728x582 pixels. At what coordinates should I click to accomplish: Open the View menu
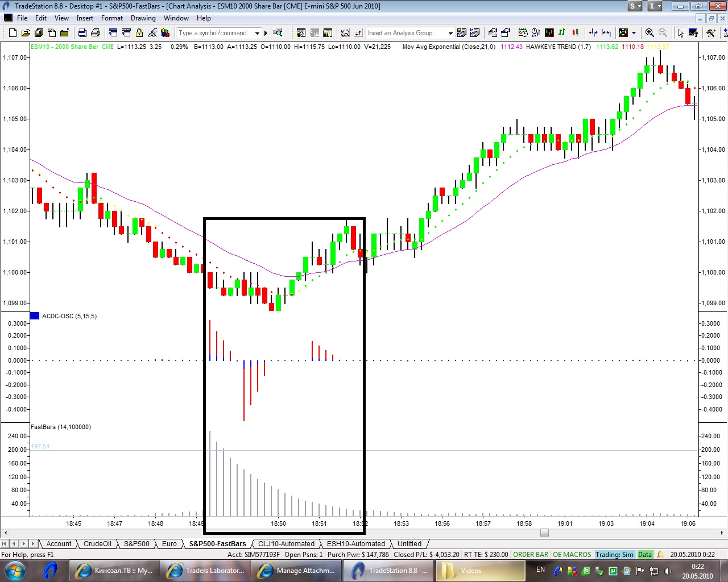61,18
